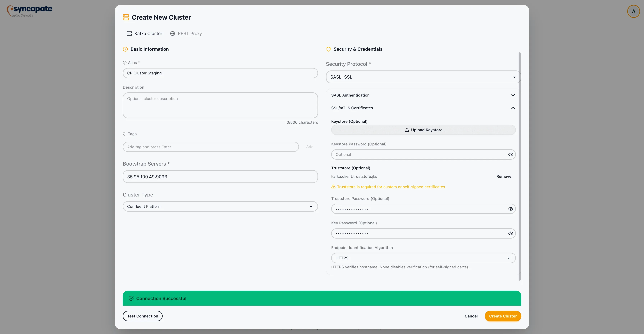Click the tag icon next to Tags label
Screen dimensions: 644x334
(125, 134)
